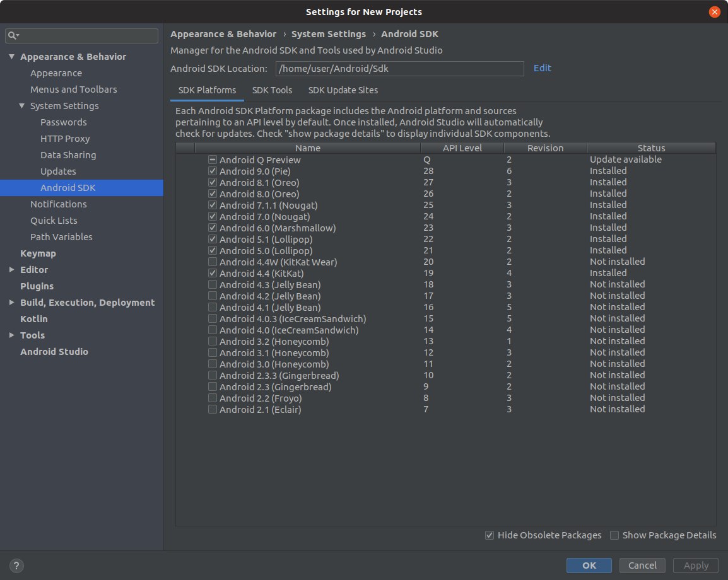Open Menus and Toolbars settings
The height and width of the screenshot is (580, 728).
(x=73, y=90)
